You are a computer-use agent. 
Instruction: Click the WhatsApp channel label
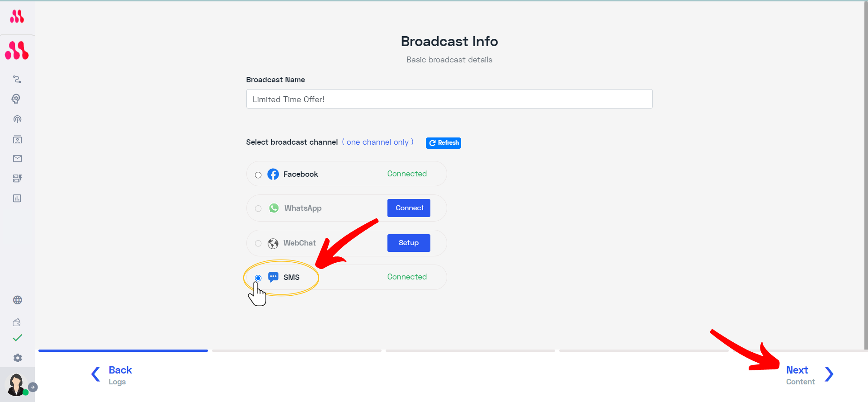tap(303, 208)
